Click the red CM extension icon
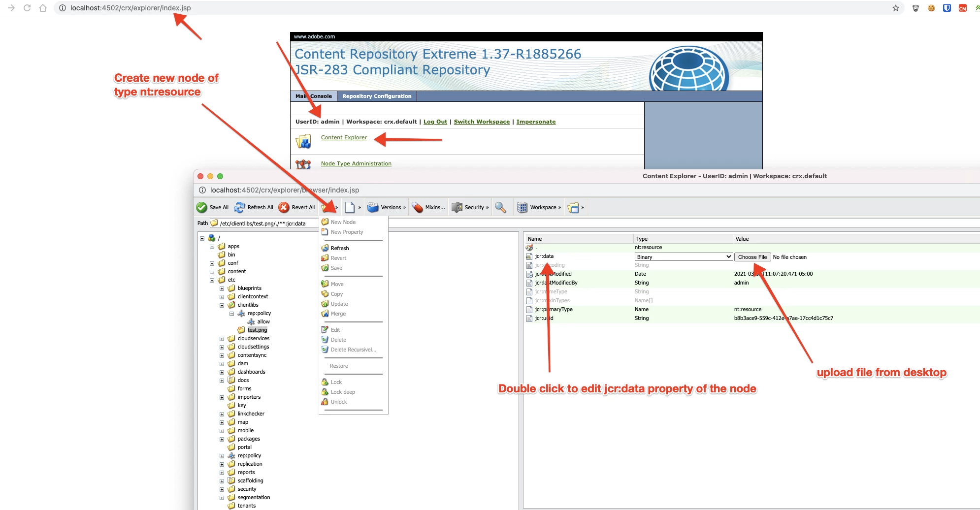Viewport: 980px width, 510px height. (963, 8)
